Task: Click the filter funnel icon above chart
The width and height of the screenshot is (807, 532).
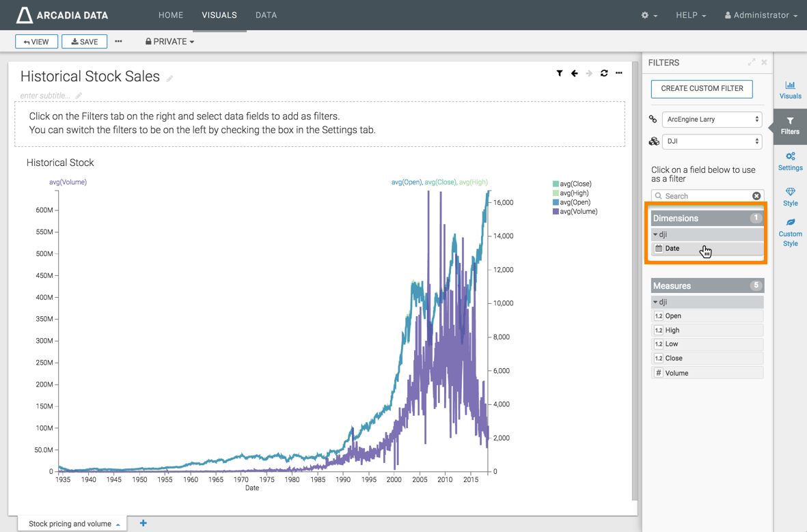Action: 560,73
